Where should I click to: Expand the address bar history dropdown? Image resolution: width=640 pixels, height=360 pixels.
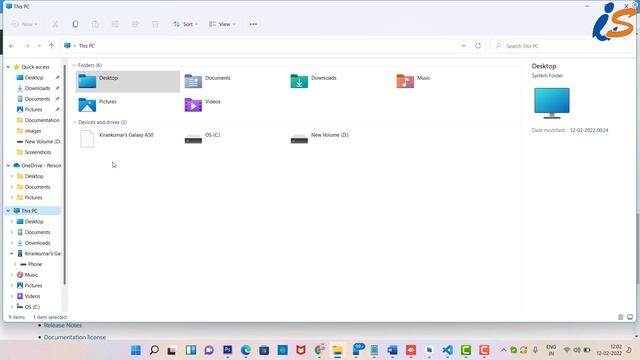[x=463, y=46]
